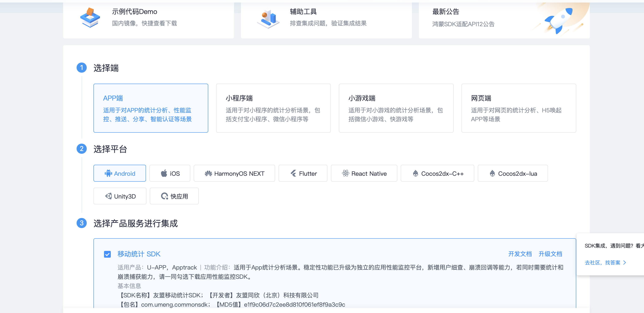Choose the HarmonyOS NEXT platform
644x313 pixels.
[234, 173]
